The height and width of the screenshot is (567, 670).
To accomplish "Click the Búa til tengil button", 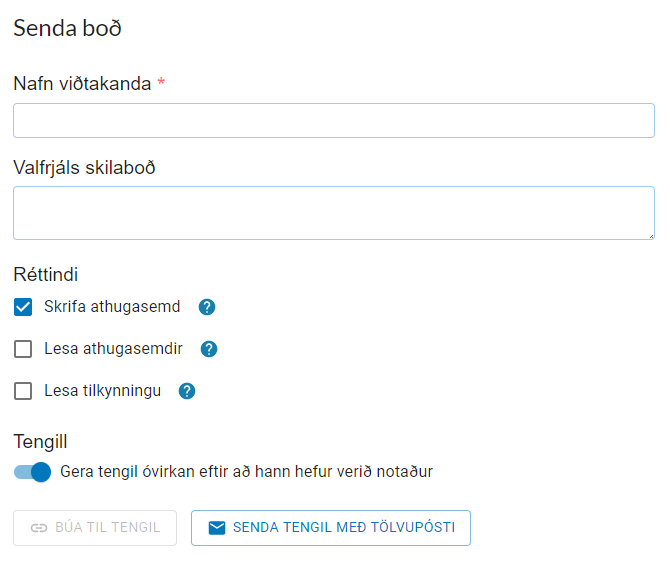I will pyautogui.click(x=95, y=528).
